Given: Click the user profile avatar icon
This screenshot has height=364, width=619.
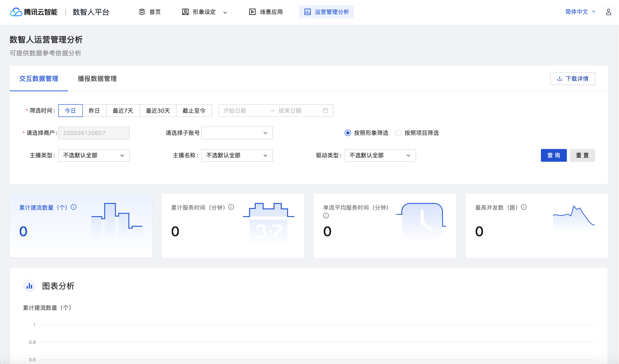Looking at the screenshot, I should pyautogui.click(x=608, y=12).
